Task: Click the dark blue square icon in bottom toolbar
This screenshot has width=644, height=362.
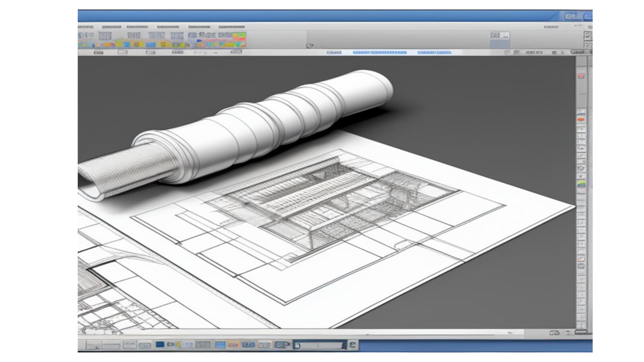Action: point(160,345)
